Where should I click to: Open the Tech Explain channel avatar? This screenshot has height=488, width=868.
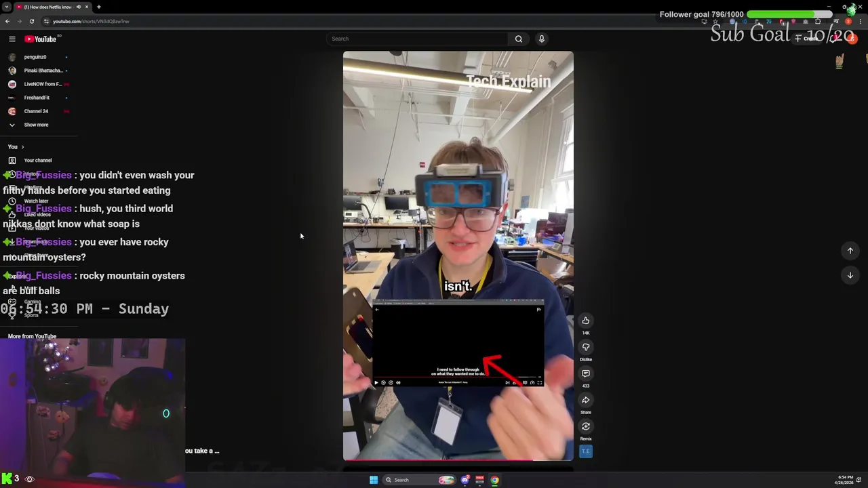pos(586,451)
